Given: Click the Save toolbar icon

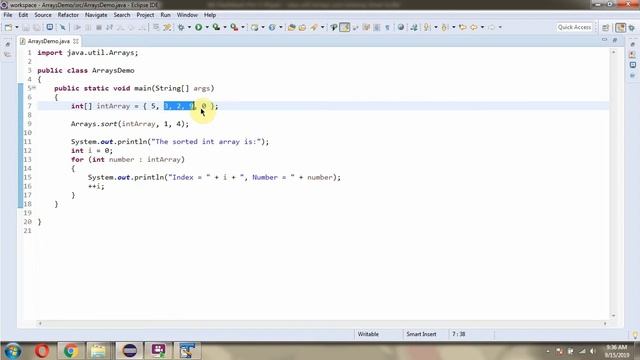Looking at the screenshot, I should point(26,27).
